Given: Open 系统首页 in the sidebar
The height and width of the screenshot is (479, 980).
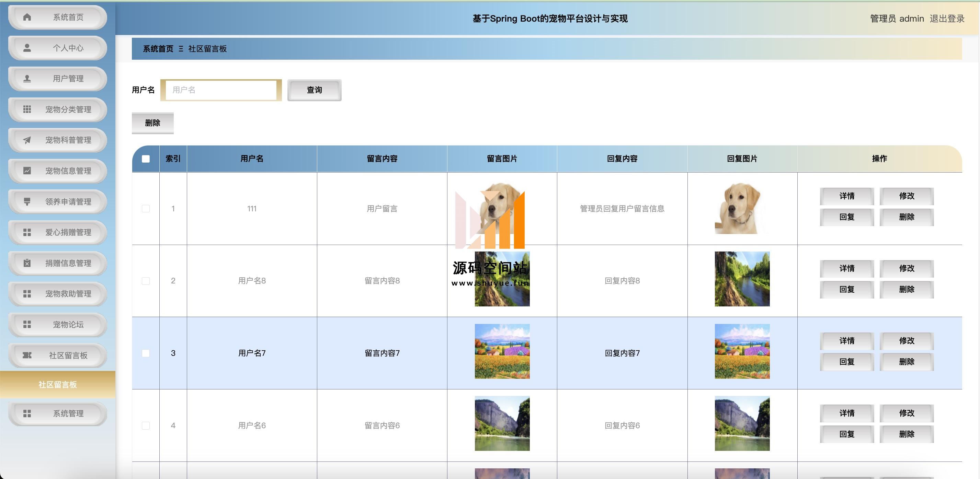Looking at the screenshot, I should [x=57, y=17].
